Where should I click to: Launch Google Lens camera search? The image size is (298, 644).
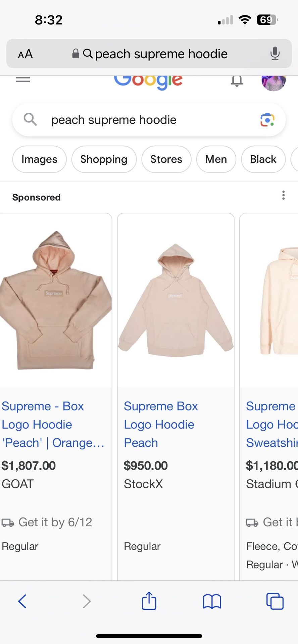(267, 120)
